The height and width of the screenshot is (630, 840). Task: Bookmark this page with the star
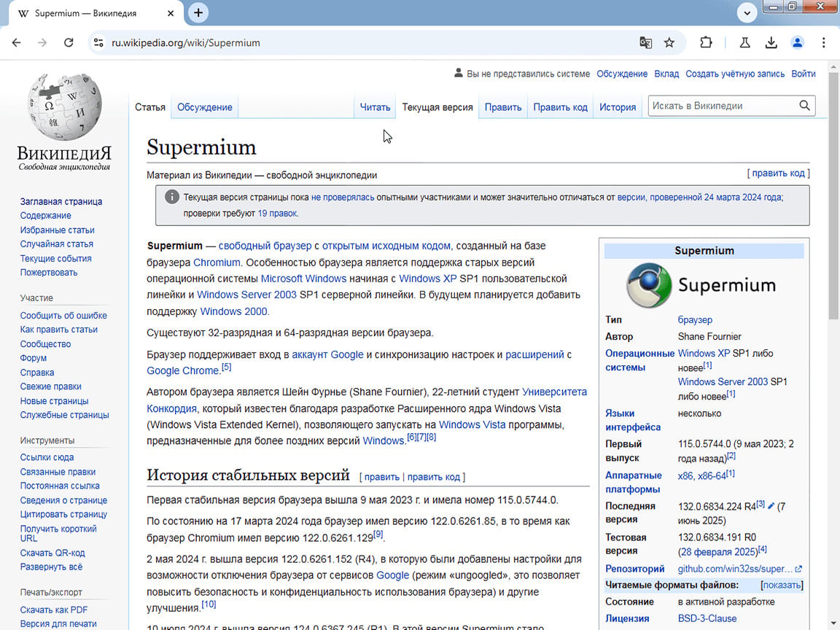pos(669,43)
